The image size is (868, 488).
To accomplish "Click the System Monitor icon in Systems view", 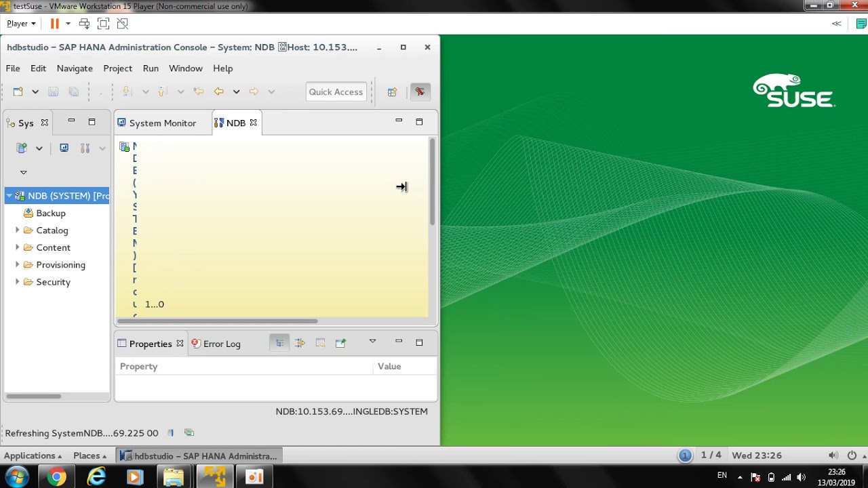I will (x=64, y=148).
